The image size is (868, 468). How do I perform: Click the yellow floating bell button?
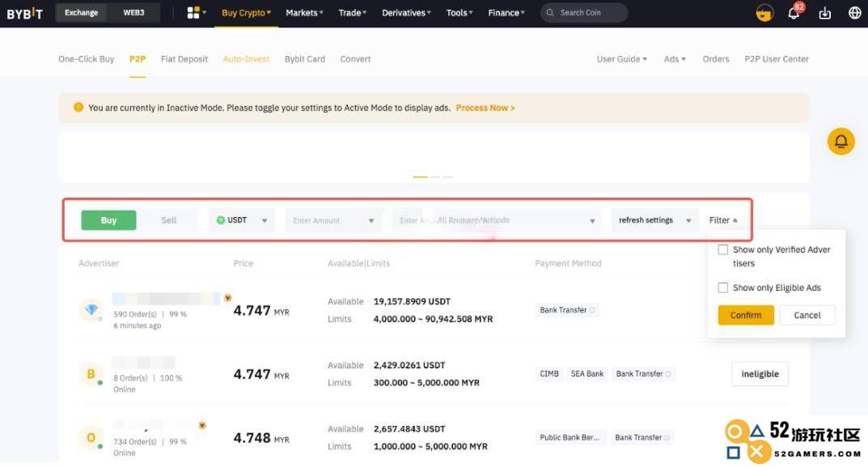tap(840, 141)
